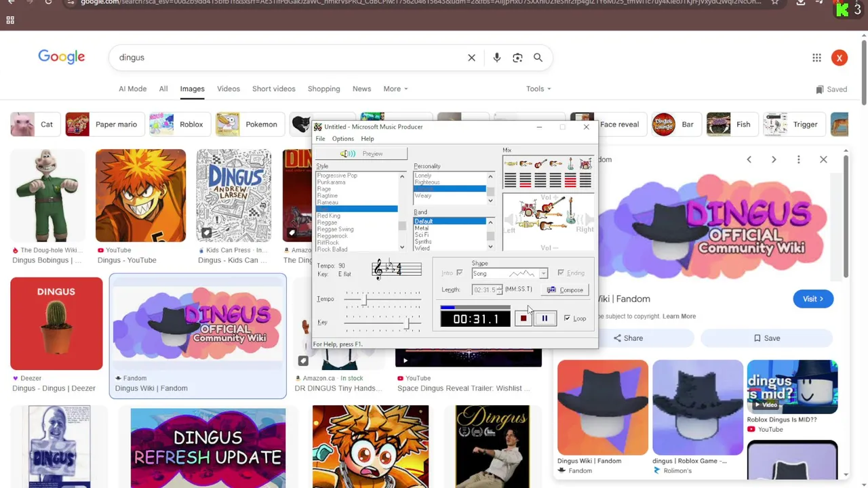Open Dingus cactus Deezer thumbnail
This screenshot has width=868, height=488.
coord(56,323)
